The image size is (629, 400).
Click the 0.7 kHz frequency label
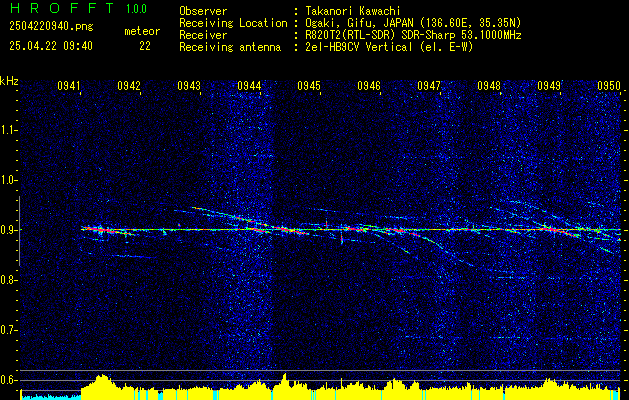tap(9, 330)
